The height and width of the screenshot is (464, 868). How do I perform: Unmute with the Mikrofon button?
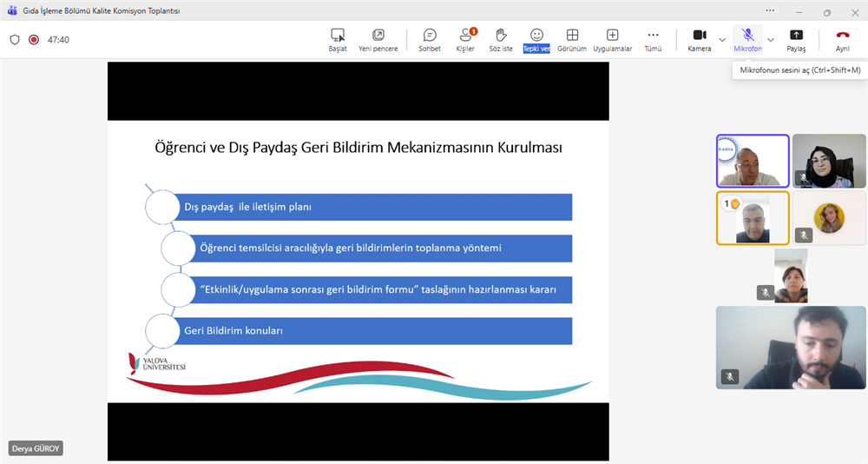747,40
